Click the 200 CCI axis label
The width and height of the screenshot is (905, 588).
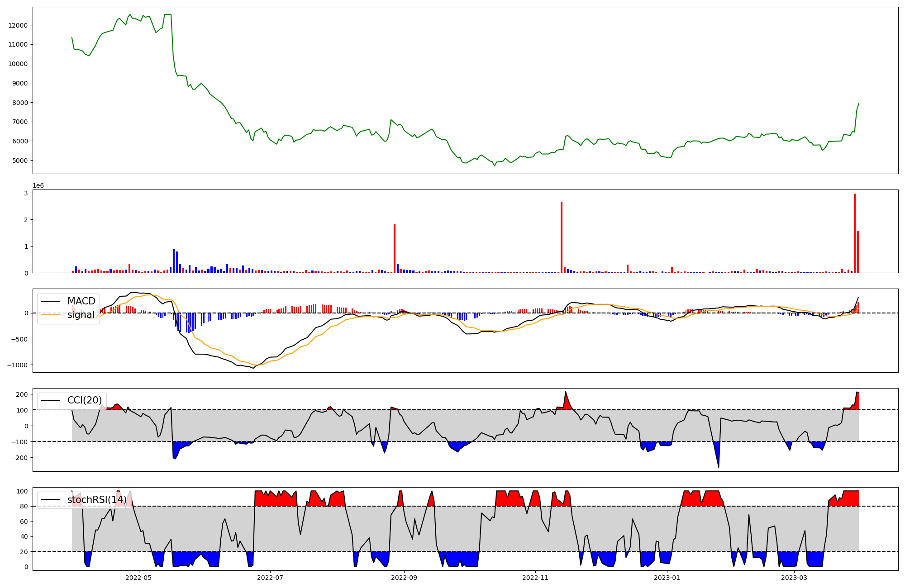coord(22,394)
